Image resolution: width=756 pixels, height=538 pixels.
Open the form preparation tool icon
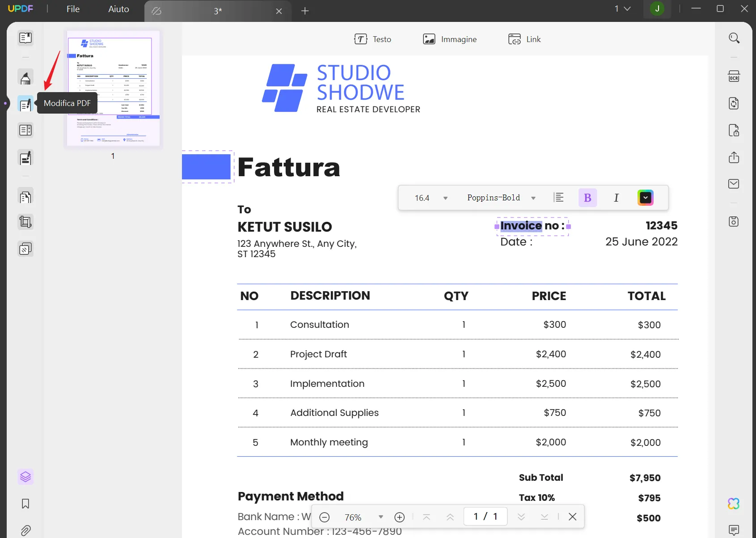[25, 130]
